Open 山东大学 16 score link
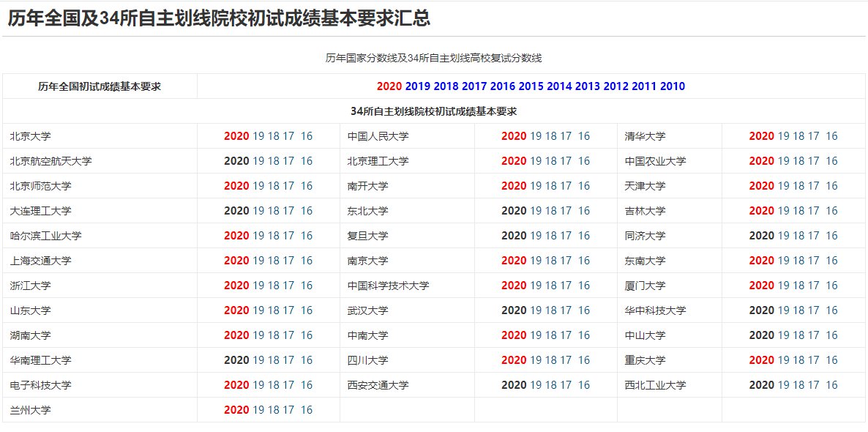 pos(307,310)
